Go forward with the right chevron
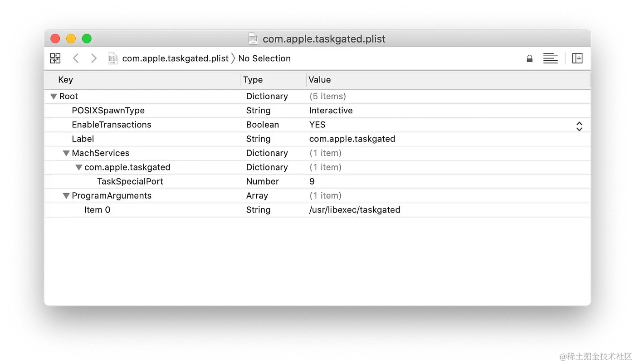 tap(93, 58)
